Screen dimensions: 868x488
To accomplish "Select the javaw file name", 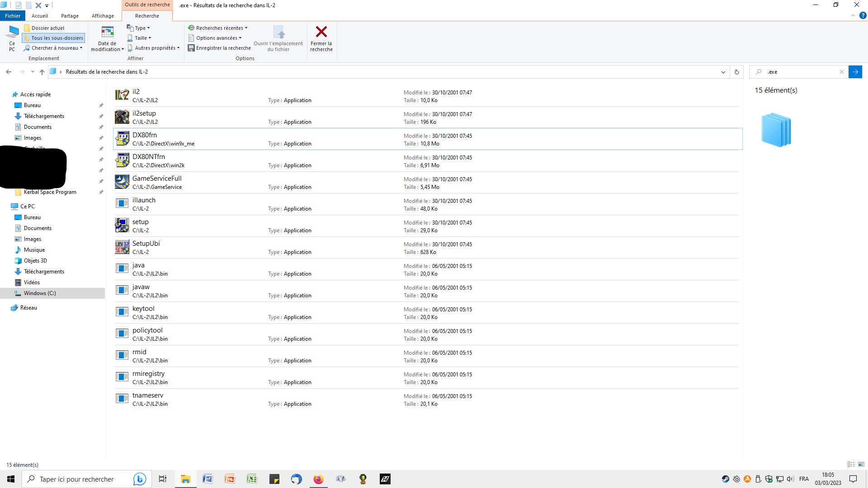I will pyautogui.click(x=141, y=287).
